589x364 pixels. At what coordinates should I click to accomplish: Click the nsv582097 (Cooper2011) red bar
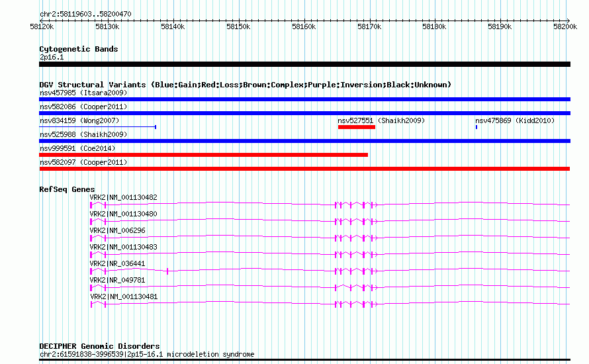(304, 169)
